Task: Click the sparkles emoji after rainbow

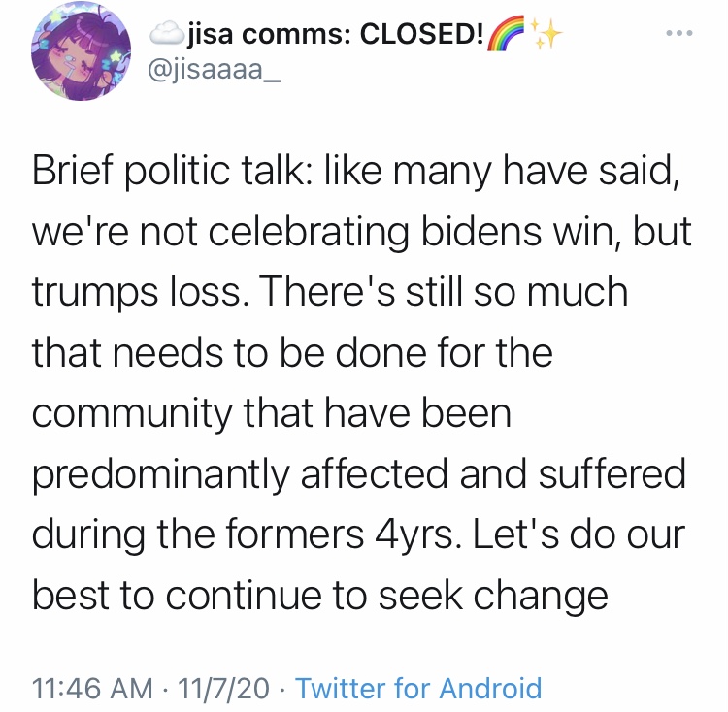Action: click(546, 33)
